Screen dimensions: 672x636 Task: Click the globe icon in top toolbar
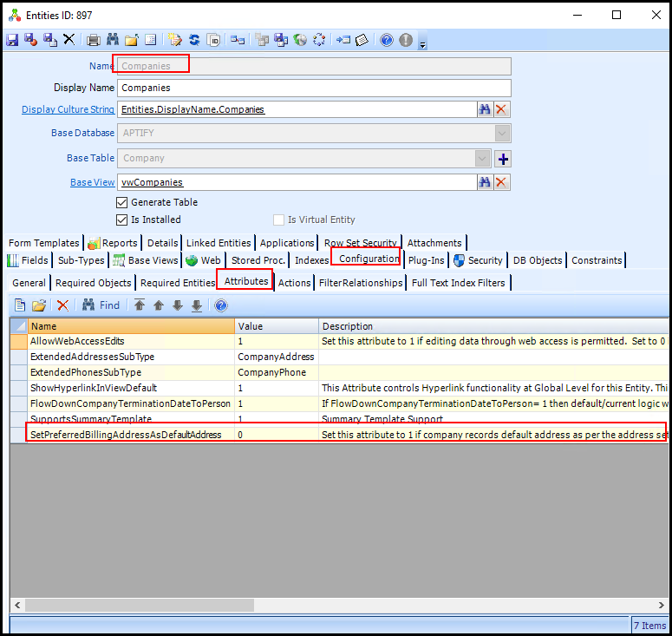point(300,40)
